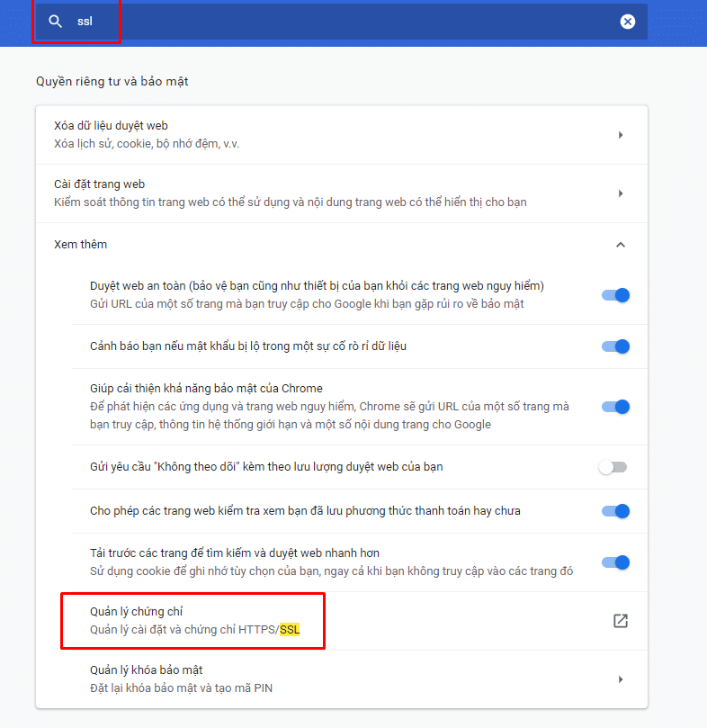Viewport: 707px width, 728px height.
Task: Clear the "ssl" search with X icon
Action: tap(628, 22)
